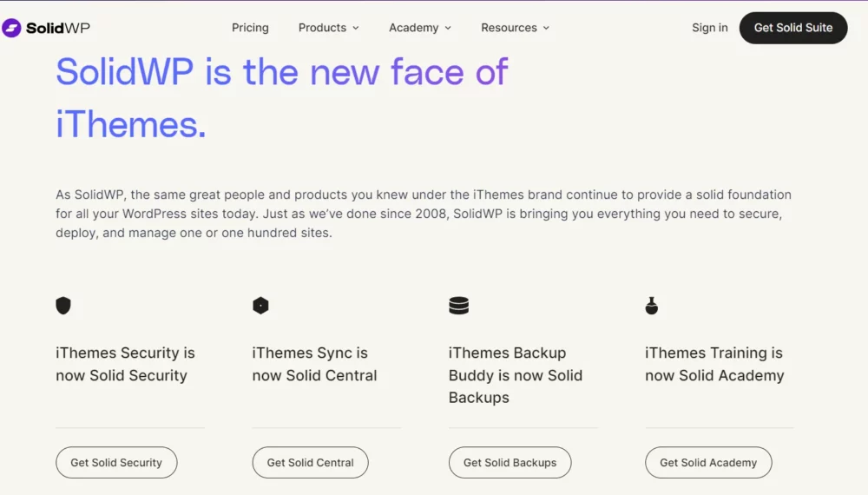Viewport: 868px width, 495px height.
Task: Click the shield icon above Solid Security
Action: coord(63,305)
